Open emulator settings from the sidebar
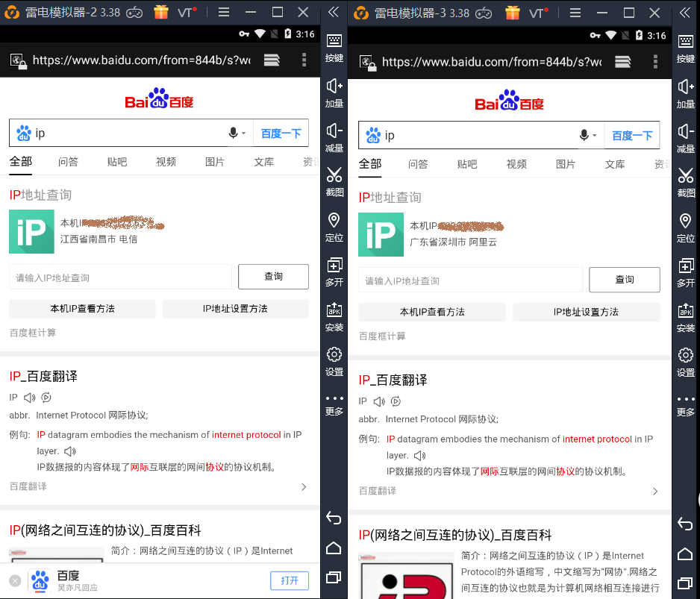Screen dimensions: 700x599 tap(334, 356)
